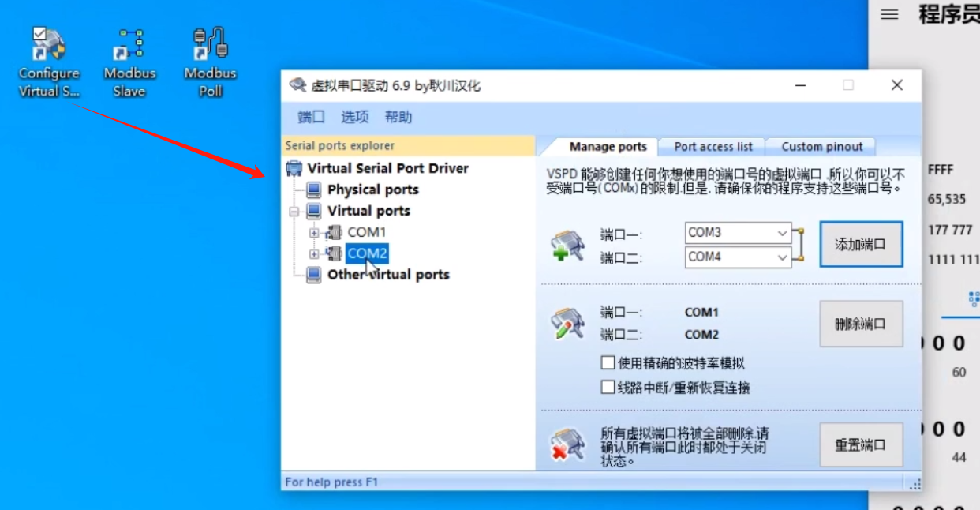
Task: Click the 删除端口 button
Action: point(861,324)
